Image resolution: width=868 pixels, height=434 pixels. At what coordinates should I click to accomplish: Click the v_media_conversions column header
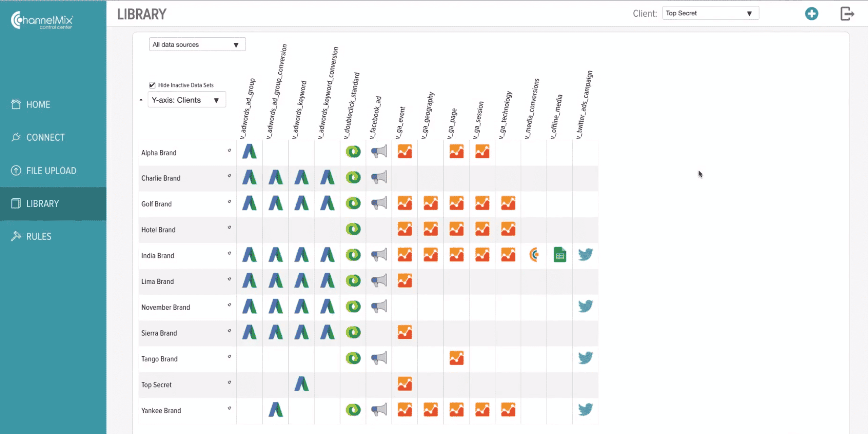(532, 108)
